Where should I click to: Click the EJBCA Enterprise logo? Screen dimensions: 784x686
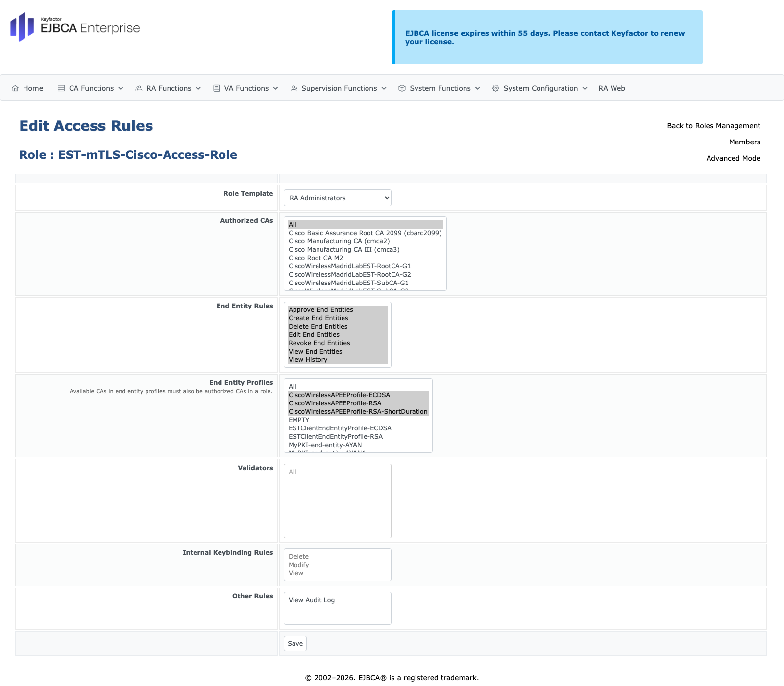click(x=75, y=27)
